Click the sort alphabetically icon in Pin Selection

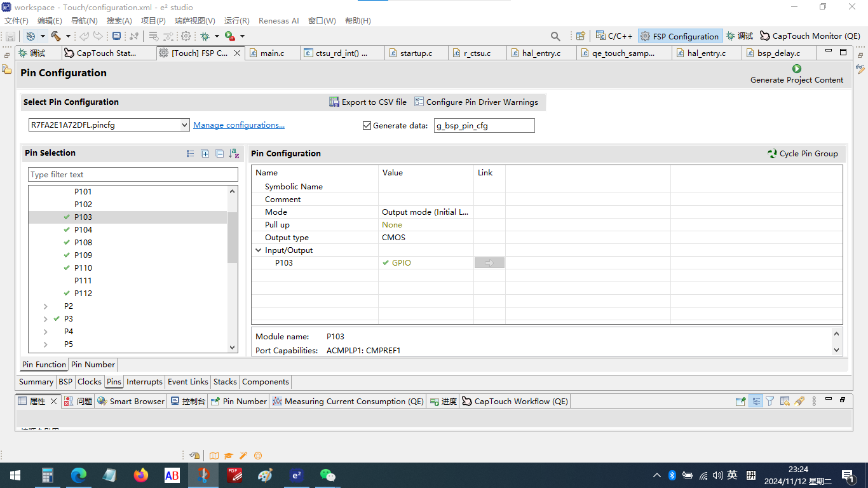tap(234, 153)
